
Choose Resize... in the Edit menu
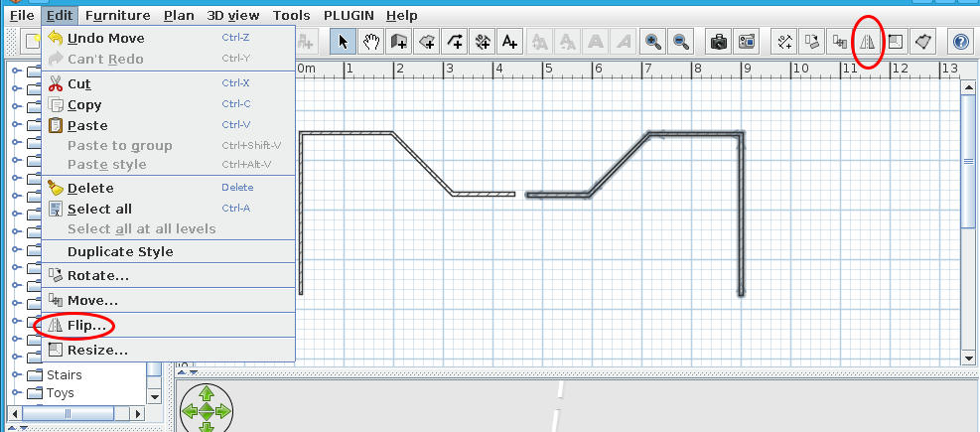168,351
